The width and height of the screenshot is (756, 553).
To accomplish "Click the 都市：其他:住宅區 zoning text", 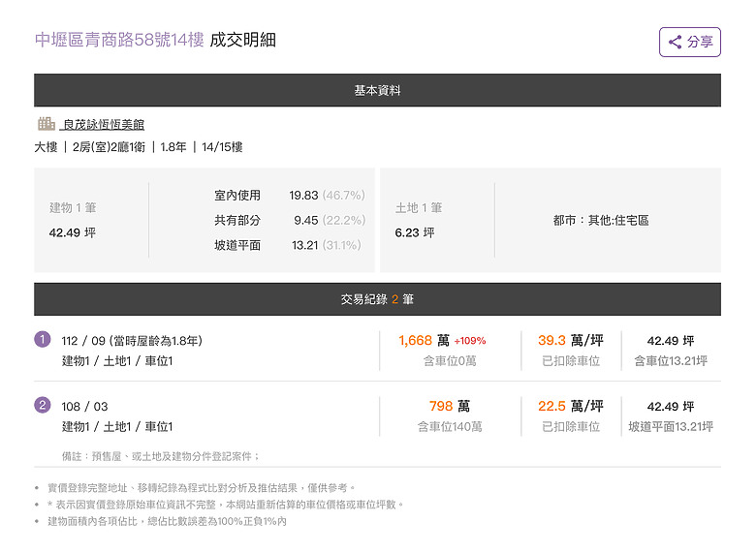I will pyautogui.click(x=601, y=220).
